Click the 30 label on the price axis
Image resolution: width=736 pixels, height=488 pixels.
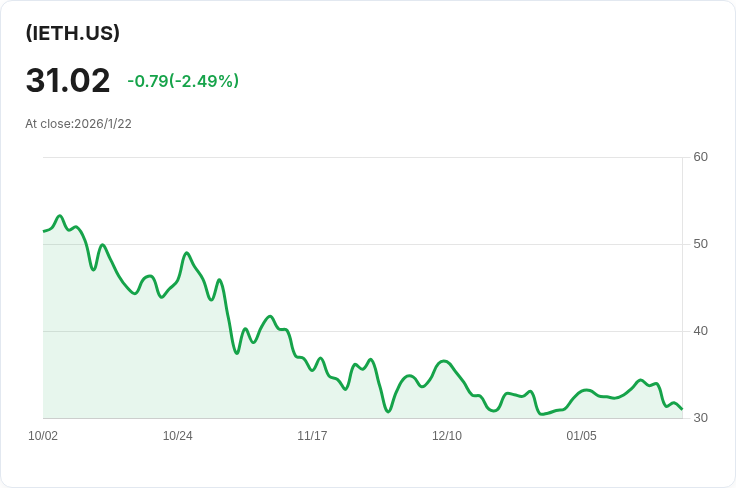coord(700,418)
